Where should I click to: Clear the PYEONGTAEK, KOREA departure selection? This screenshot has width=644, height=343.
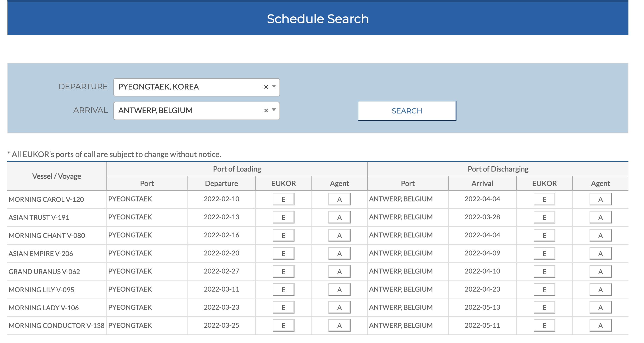(x=266, y=87)
